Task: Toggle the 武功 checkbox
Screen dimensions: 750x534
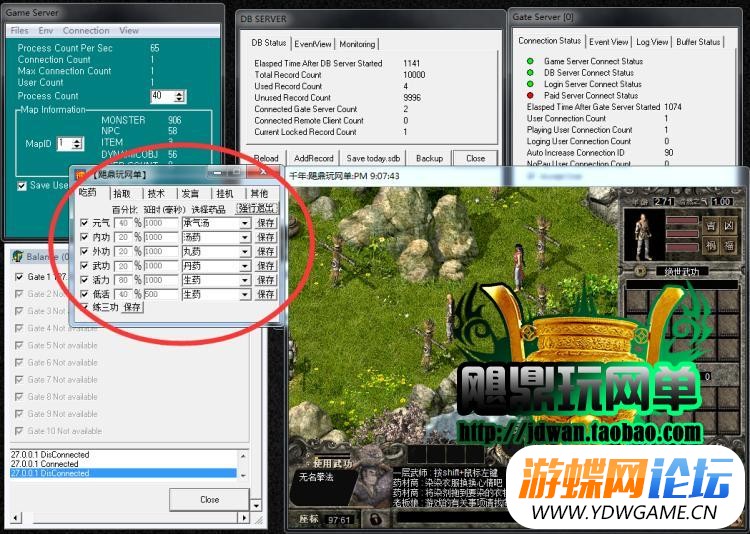Action: (84, 266)
